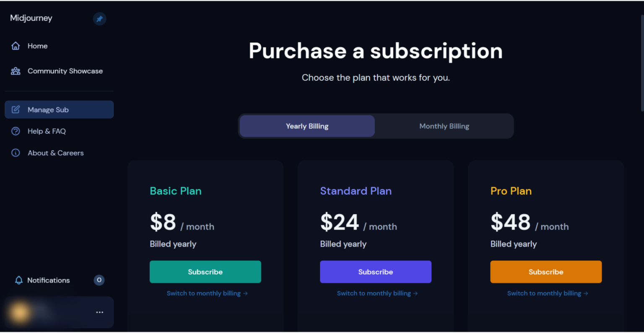The image size is (644, 333).
Task: Subscribe to the Standard Plan
Action: [375, 272]
